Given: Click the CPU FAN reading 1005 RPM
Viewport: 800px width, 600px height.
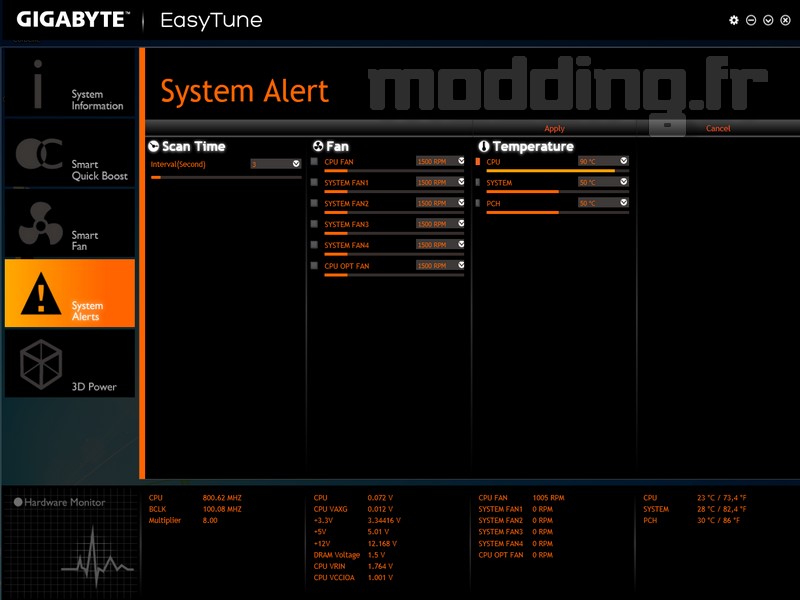Looking at the screenshot, I should pos(548,498).
